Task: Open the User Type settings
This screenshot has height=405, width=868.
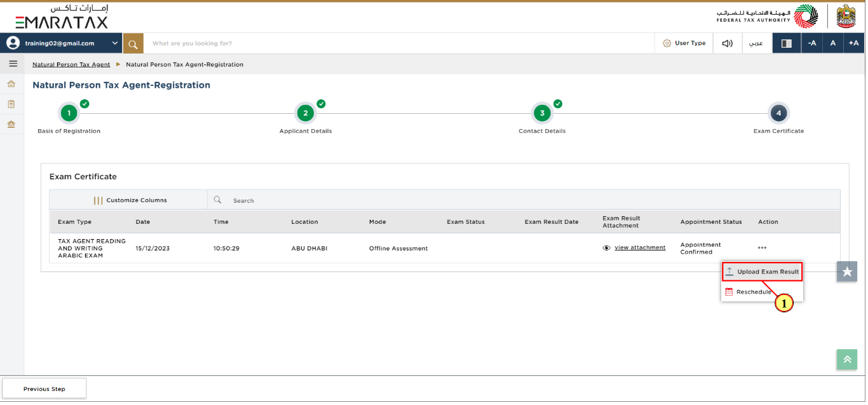Action: pyautogui.click(x=684, y=43)
